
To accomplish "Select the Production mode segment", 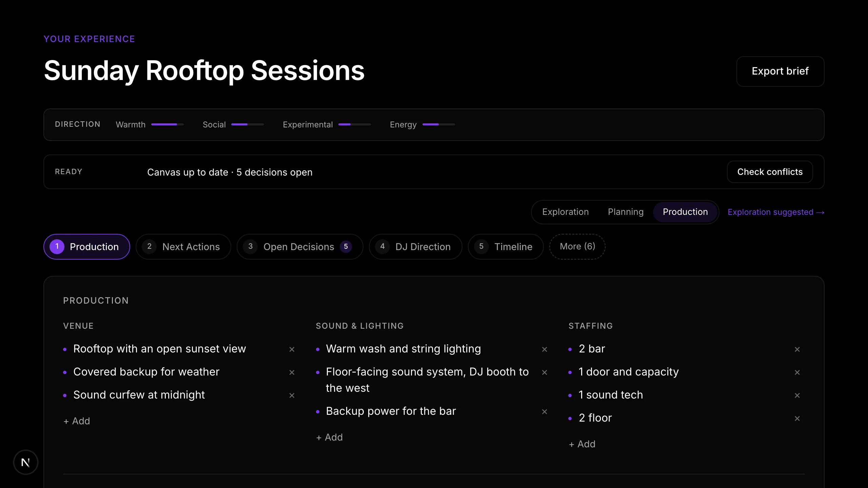I will click(685, 212).
